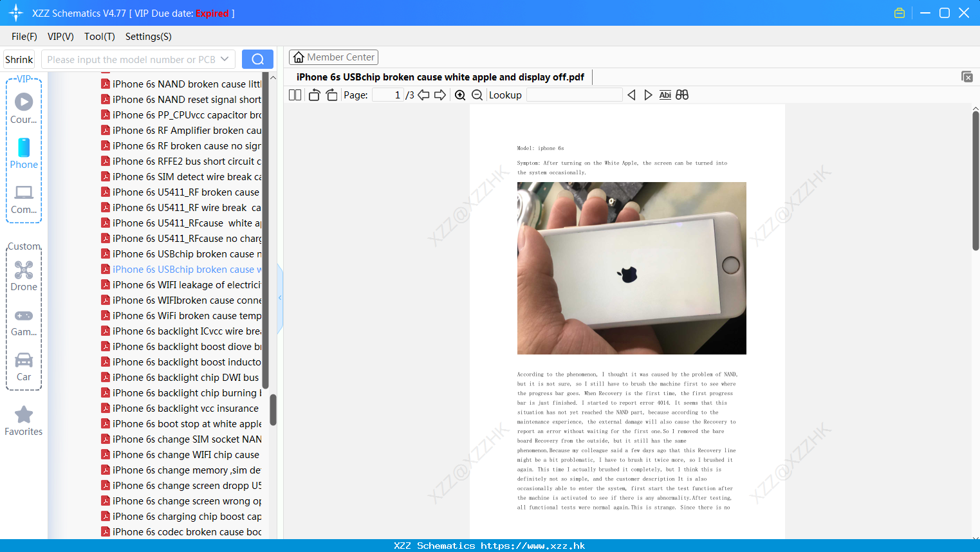This screenshot has height=552, width=980.
Task: Click the Shrink button
Action: 19,59
